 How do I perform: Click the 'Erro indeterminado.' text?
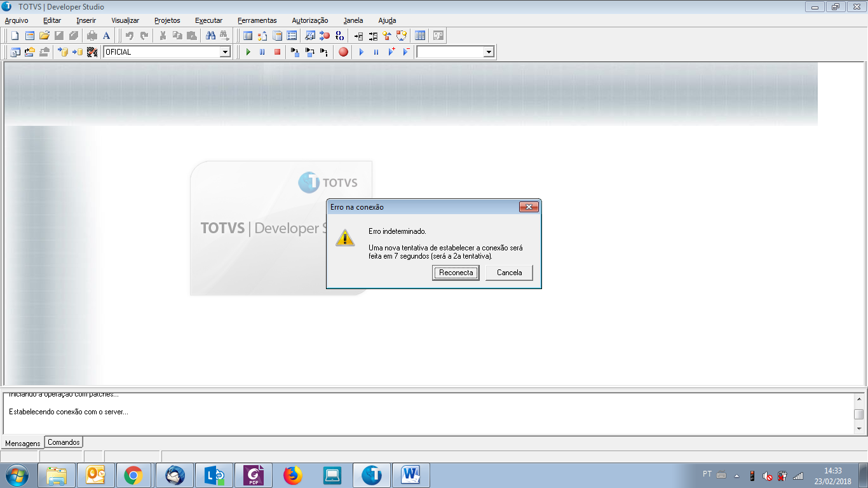pos(397,231)
